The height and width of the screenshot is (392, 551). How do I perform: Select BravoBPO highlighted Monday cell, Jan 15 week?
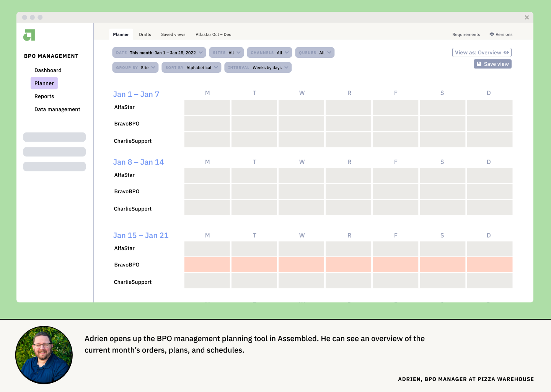(x=207, y=265)
